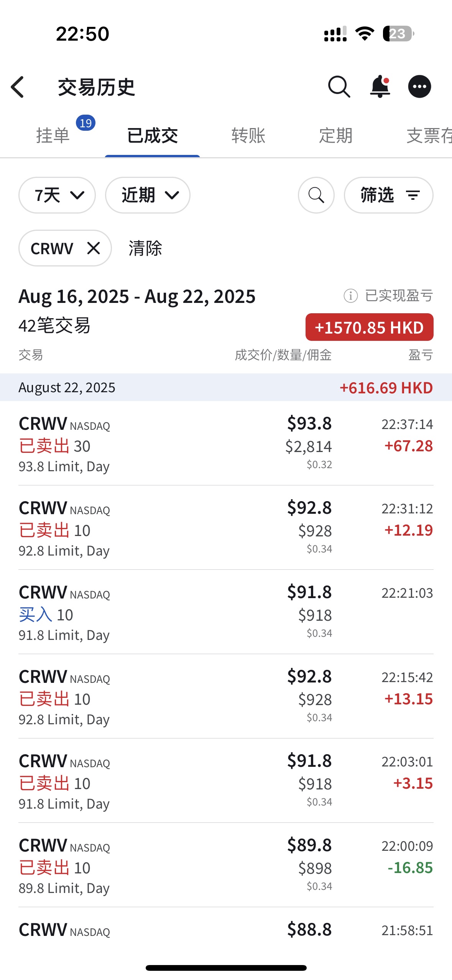Tap the +1570.85 HKD realized profit badge
This screenshot has height=980, width=452.
(369, 327)
